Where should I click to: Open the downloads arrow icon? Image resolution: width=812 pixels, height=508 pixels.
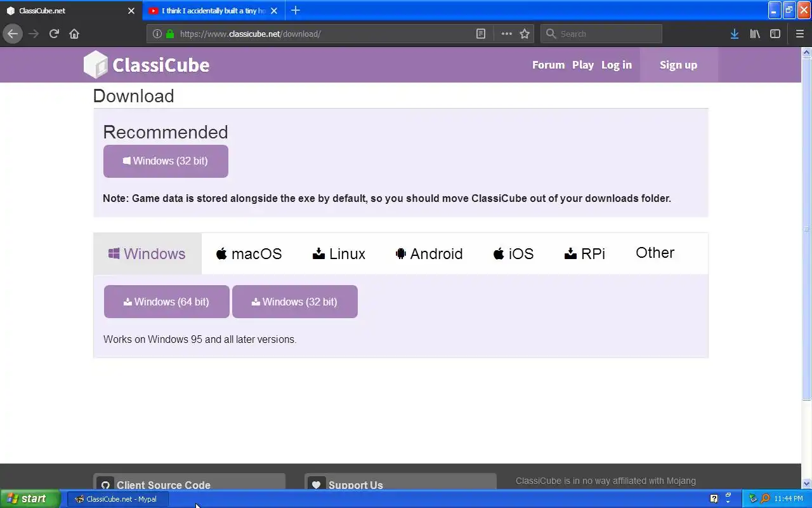734,34
